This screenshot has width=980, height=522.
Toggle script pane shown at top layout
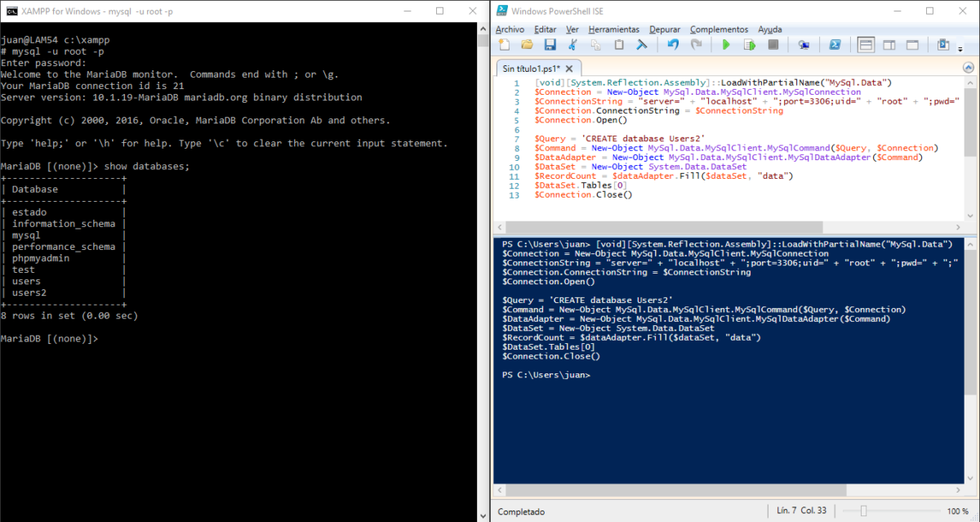click(x=866, y=45)
